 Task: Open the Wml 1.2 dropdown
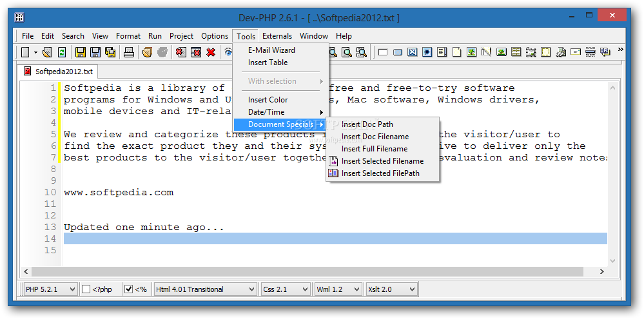click(338, 289)
